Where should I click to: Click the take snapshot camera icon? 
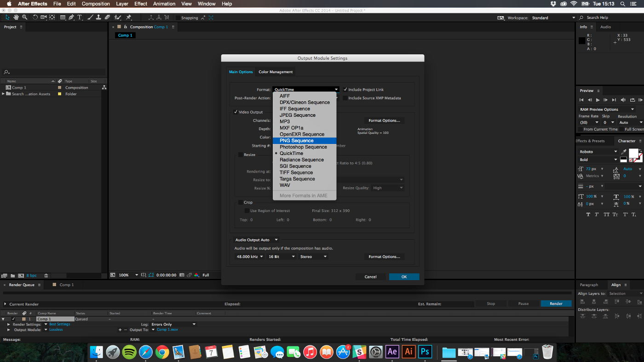click(x=182, y=275)
